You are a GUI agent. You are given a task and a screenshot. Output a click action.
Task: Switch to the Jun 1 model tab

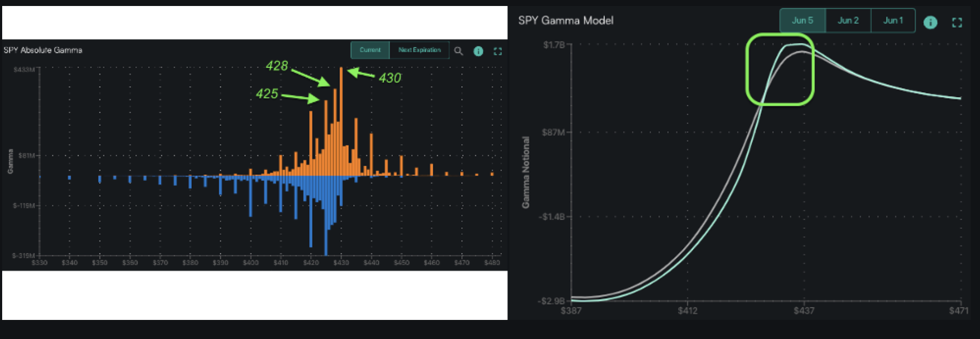point(893,20)
